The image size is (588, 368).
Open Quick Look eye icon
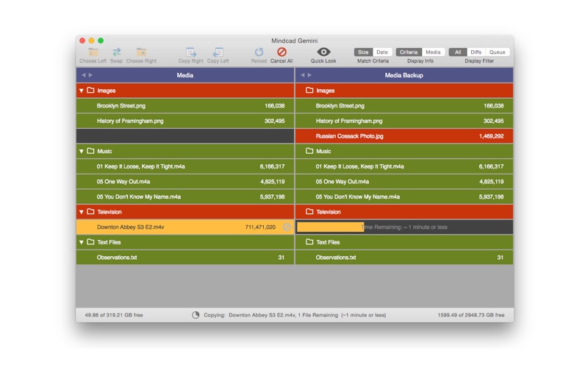pos(323,52)
